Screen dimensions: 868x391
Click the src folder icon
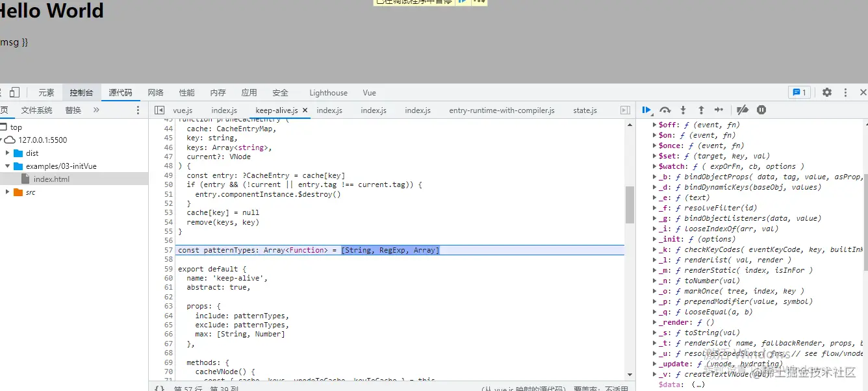18,192
